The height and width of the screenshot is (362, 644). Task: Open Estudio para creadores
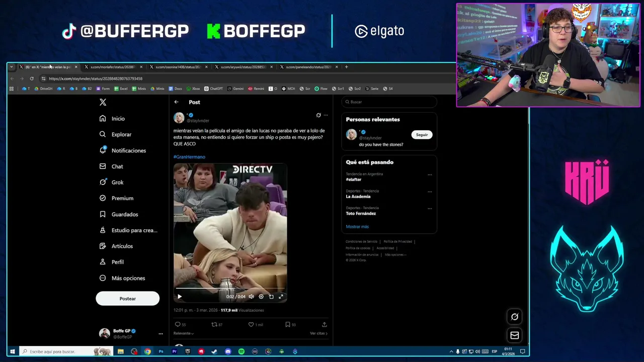pos(128,230)
